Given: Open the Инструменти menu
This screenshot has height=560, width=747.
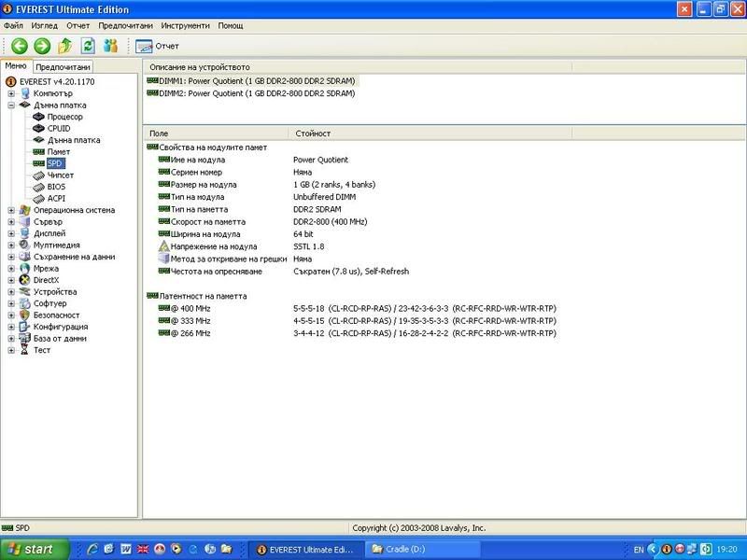Looking at the screenshot, I should tap(185, 25).
